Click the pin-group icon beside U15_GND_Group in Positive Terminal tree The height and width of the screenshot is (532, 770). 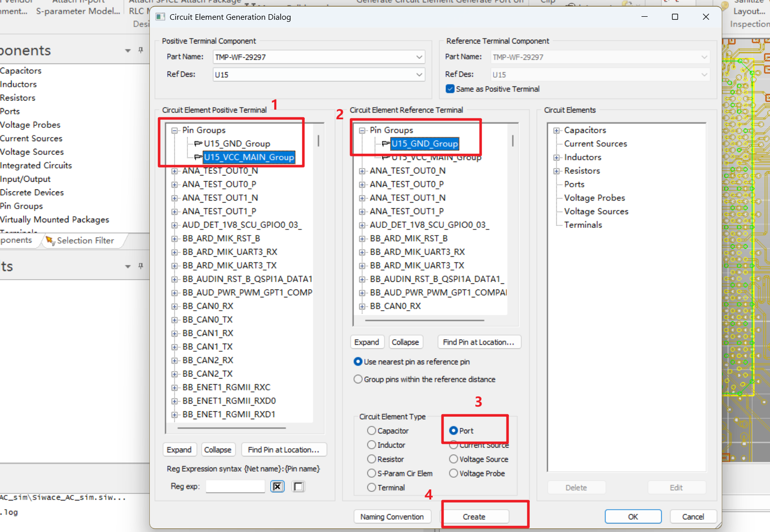point(198,144)
